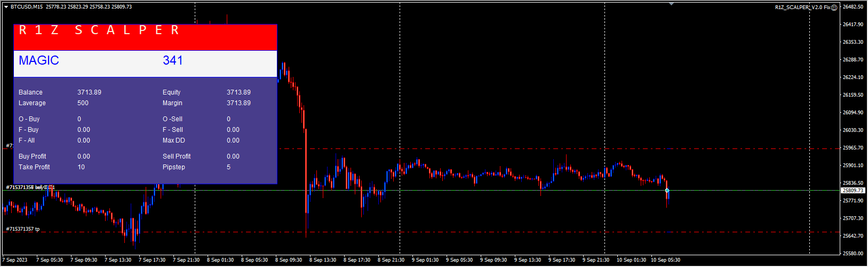
Task: Click the Equity value 3713.89
Action: pyautogui.click(x=238, y=92)
